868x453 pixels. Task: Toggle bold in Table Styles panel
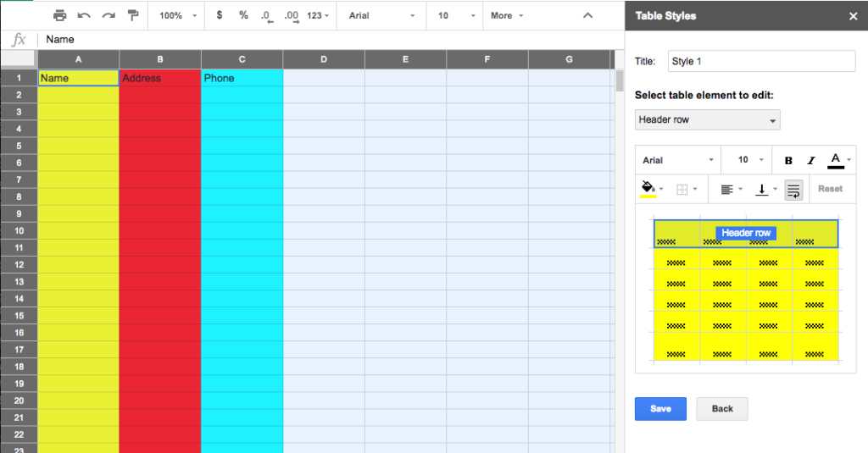pyautogui.click(x=788, y=160)
